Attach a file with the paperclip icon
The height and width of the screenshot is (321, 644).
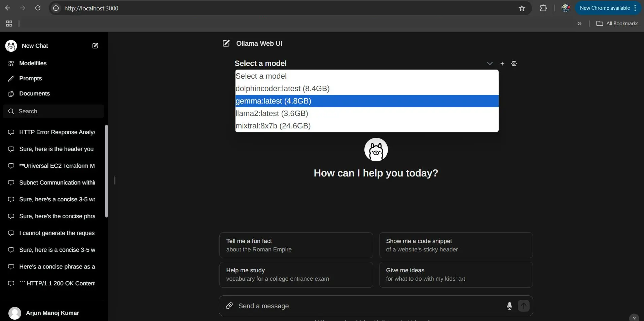[229, 306]
